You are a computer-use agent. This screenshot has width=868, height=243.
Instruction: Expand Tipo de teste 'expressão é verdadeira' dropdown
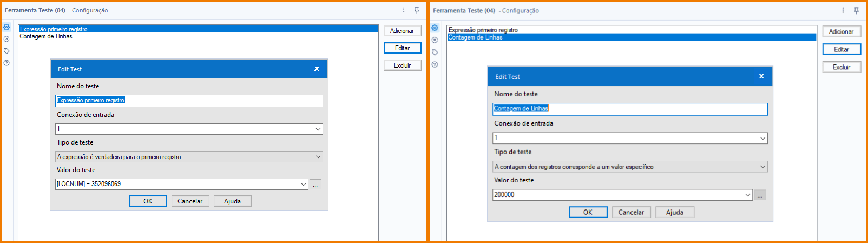[x=318, y=157]
